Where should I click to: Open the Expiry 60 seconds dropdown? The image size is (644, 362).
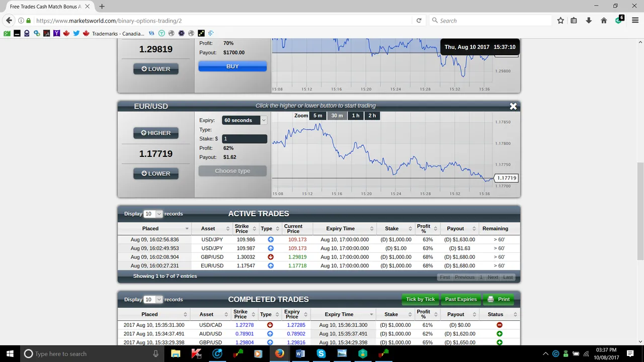(x=245, y=120)
